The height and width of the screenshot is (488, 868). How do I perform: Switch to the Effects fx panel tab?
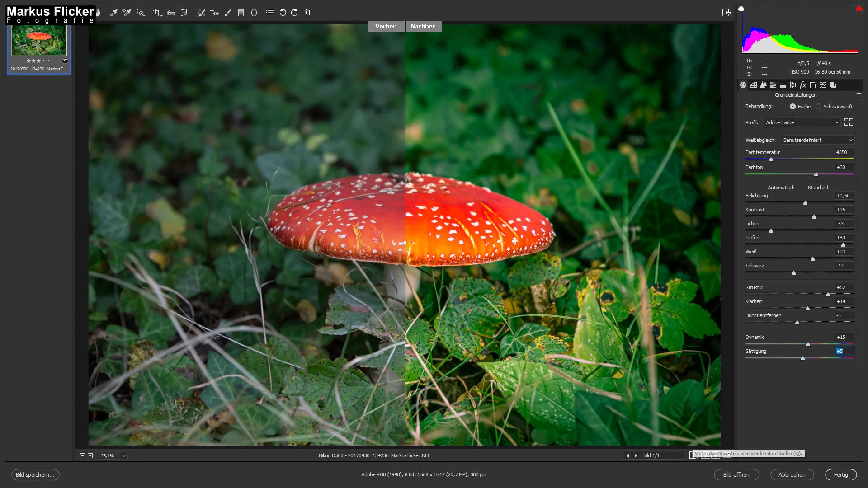[803, 85]
